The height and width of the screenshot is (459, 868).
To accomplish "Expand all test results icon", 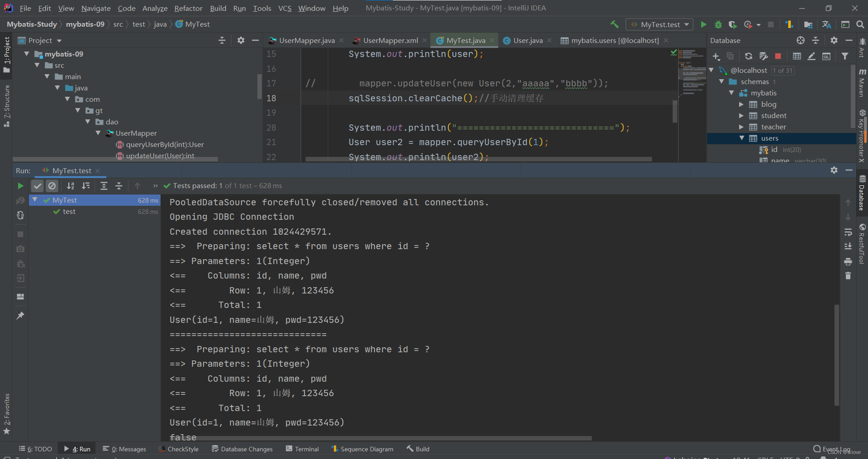I will 104,186.
